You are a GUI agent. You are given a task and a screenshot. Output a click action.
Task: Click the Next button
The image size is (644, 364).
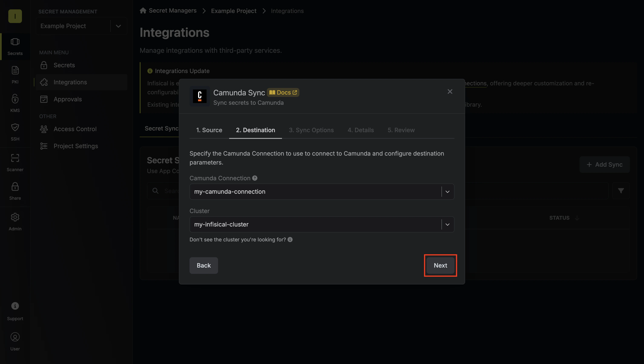click(x=440, y=265)
